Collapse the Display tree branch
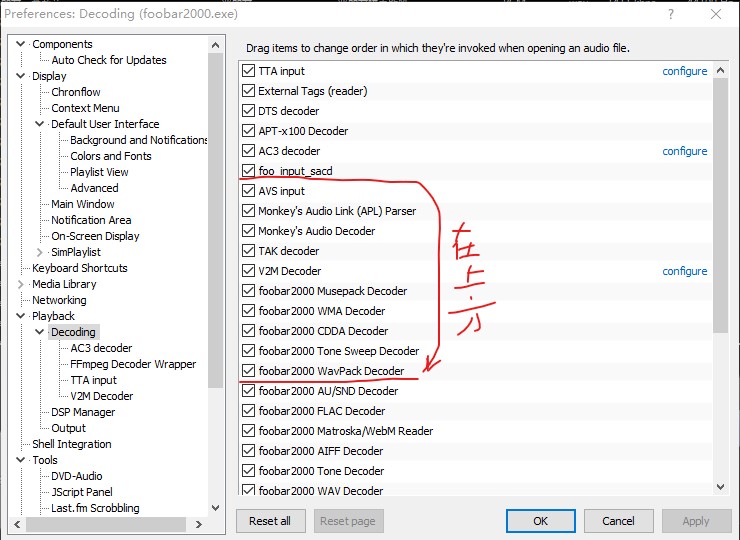 (x=21, y=76)
